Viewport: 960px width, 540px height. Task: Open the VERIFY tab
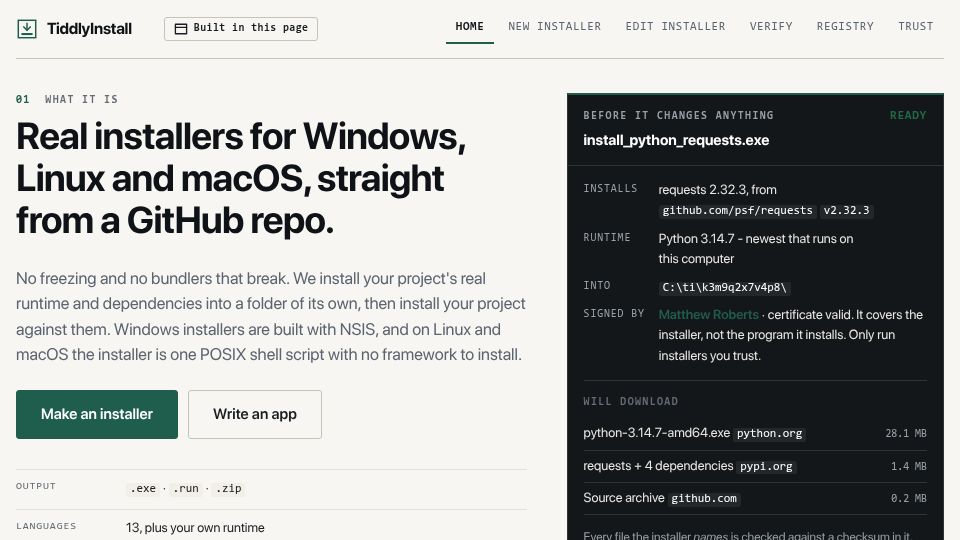click(x=771, y=26)
